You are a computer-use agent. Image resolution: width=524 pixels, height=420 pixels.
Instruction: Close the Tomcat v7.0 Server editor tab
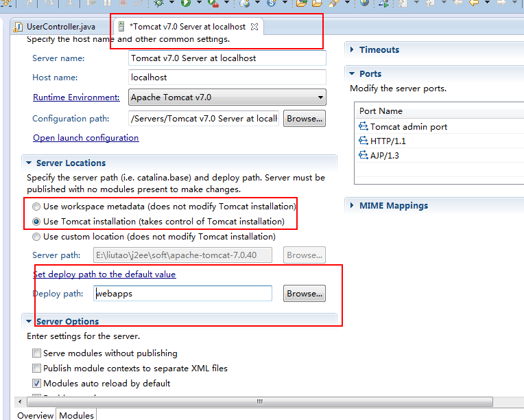pos(254,27)
